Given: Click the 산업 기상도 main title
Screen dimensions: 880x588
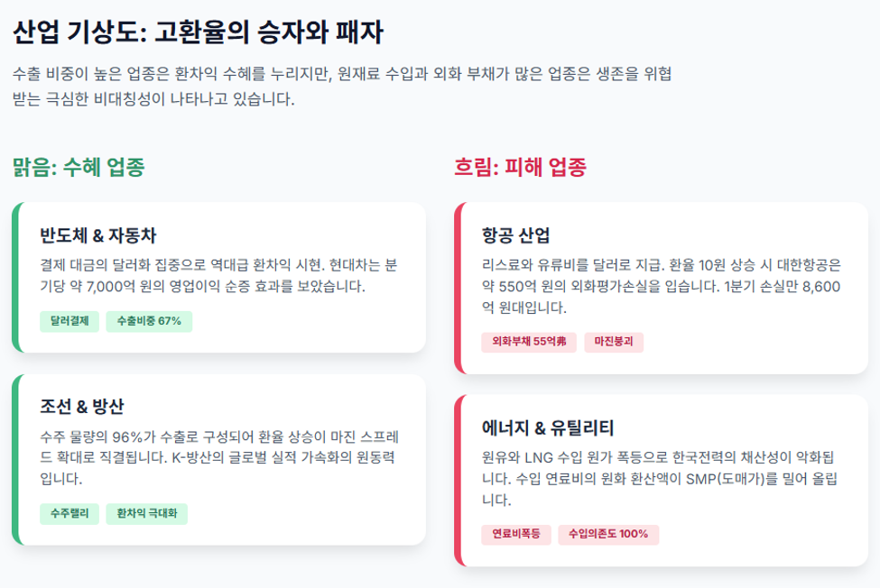Looking at the screenshot, I should point(198,32).
